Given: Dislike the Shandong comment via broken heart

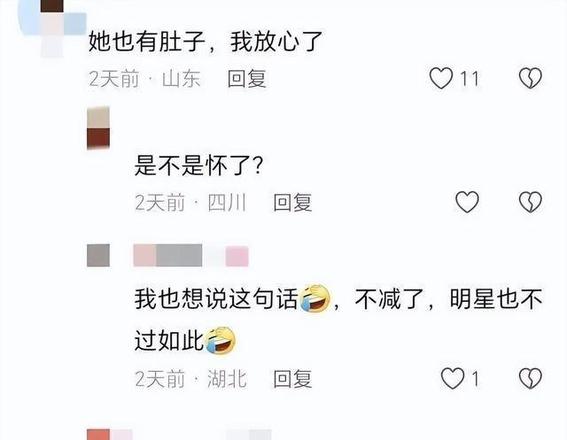Looking at the screenshot, I should (x=530, y=78).
